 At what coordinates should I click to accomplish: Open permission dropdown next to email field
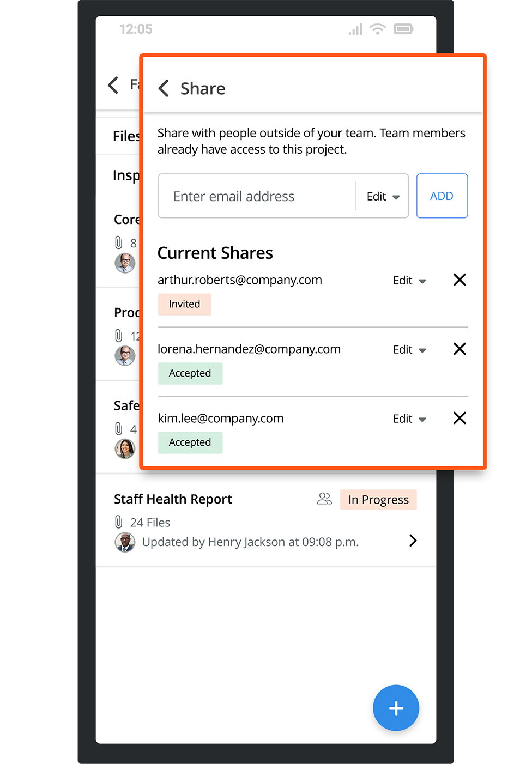pos(383,196)
